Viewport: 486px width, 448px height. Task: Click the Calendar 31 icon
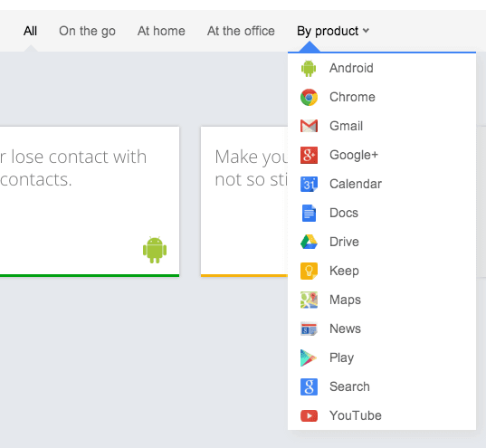(309, 184)
